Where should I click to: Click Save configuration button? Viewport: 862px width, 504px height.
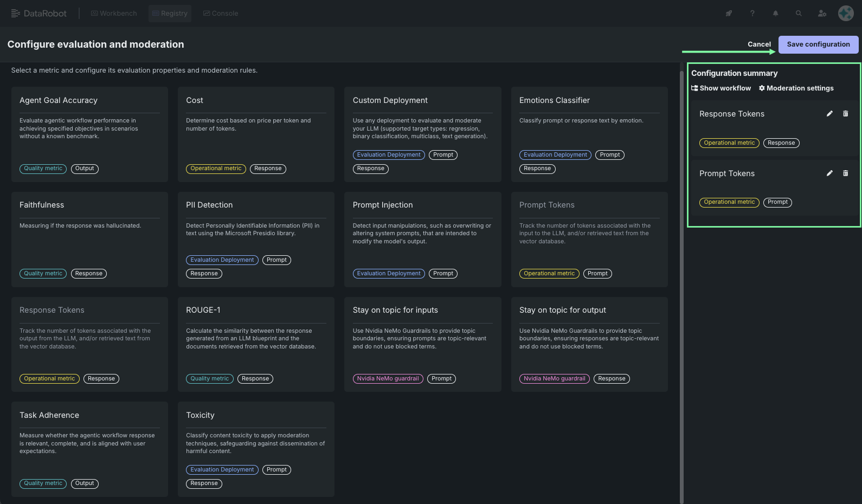coord(818,44)
